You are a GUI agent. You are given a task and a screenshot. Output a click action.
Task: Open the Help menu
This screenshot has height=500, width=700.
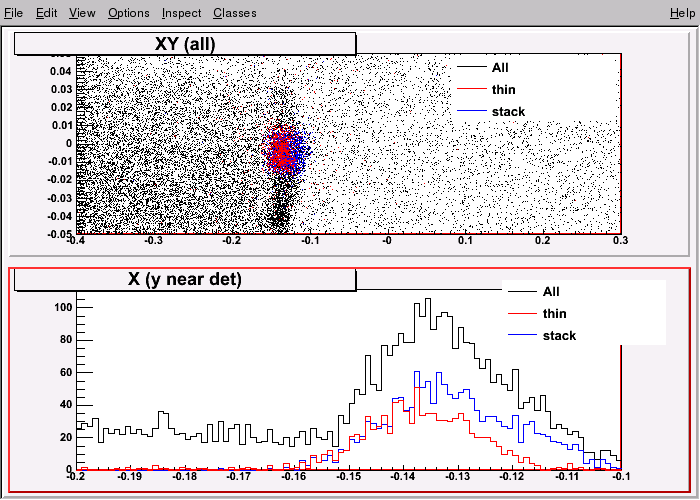(x=683, y=13)
